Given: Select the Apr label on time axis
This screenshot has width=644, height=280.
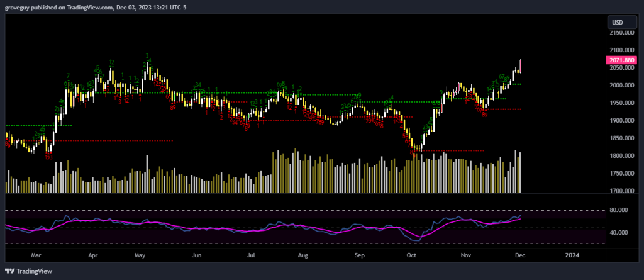Looking at the screenshot, I should [x=92, y=255].
